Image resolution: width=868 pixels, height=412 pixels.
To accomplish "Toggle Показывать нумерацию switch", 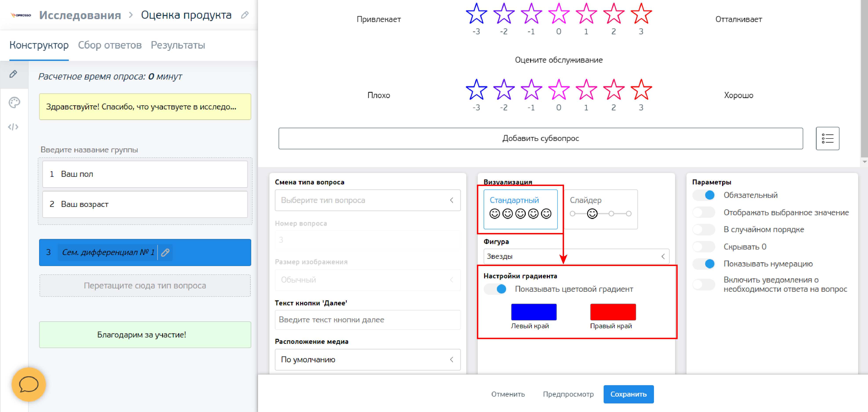I will (x=704, y=264).
